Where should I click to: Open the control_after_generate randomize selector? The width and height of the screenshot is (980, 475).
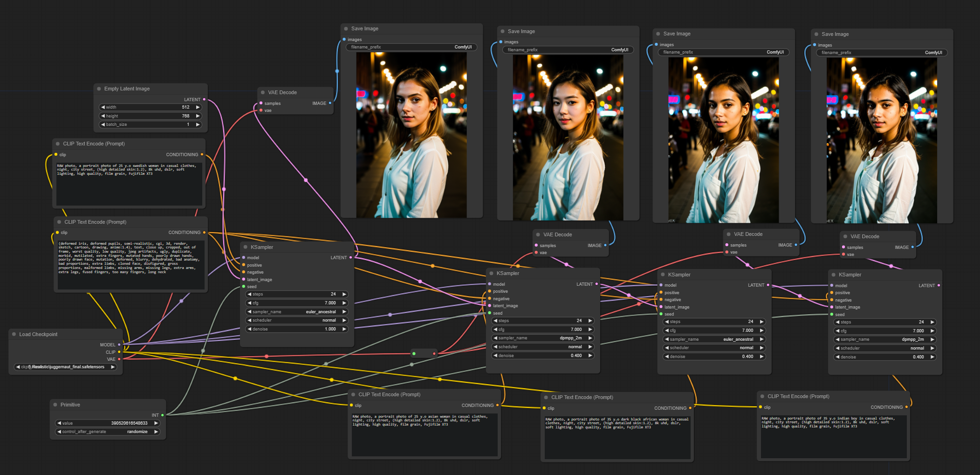[x=108, y=432]
